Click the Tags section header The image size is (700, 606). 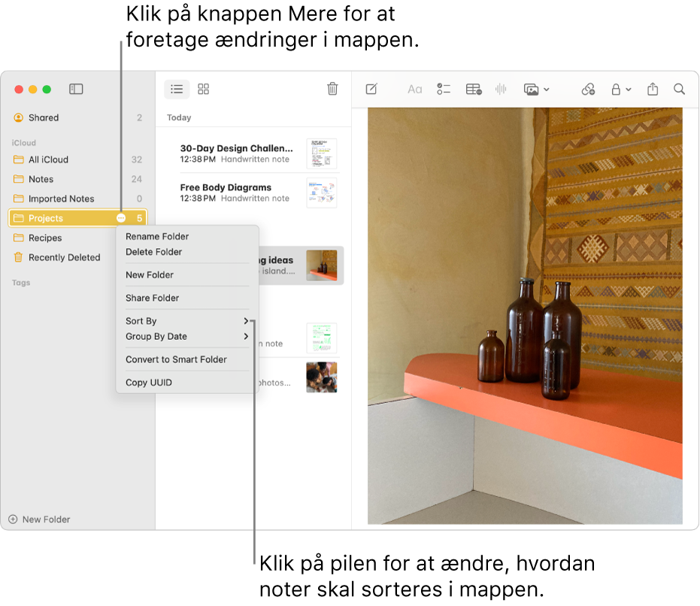(21, 283)
